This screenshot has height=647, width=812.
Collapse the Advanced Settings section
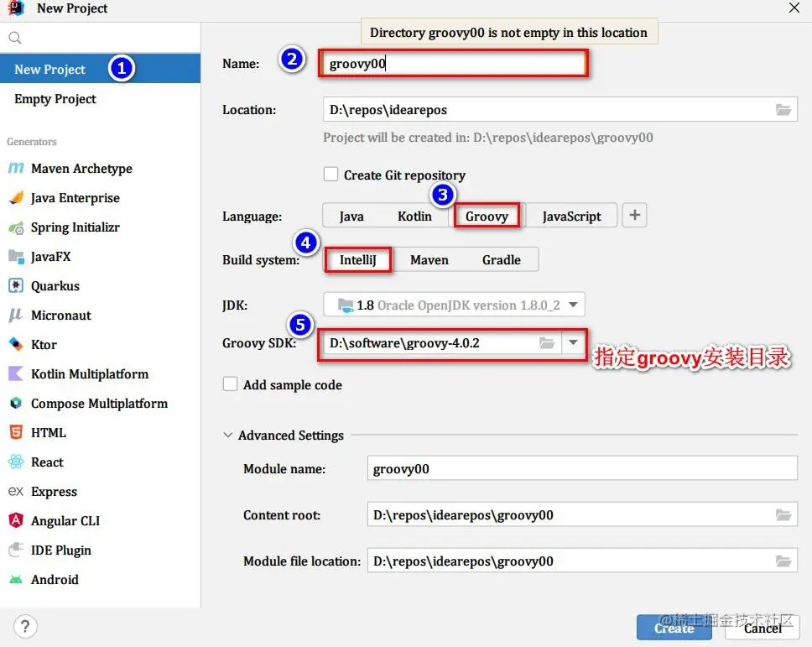[228, 436]
